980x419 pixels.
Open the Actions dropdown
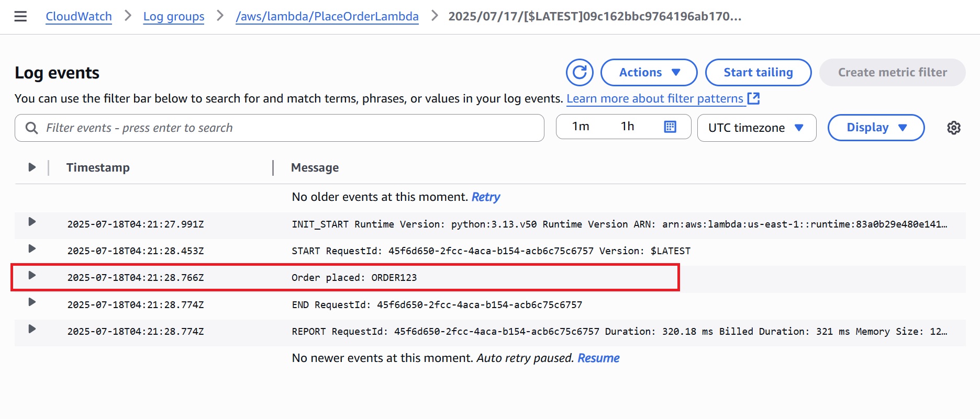coord(649,72)
